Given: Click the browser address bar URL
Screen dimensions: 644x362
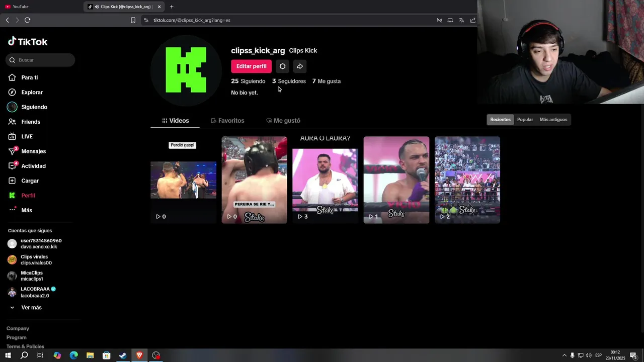Looking at the screenshot, I should pos(192,20).
